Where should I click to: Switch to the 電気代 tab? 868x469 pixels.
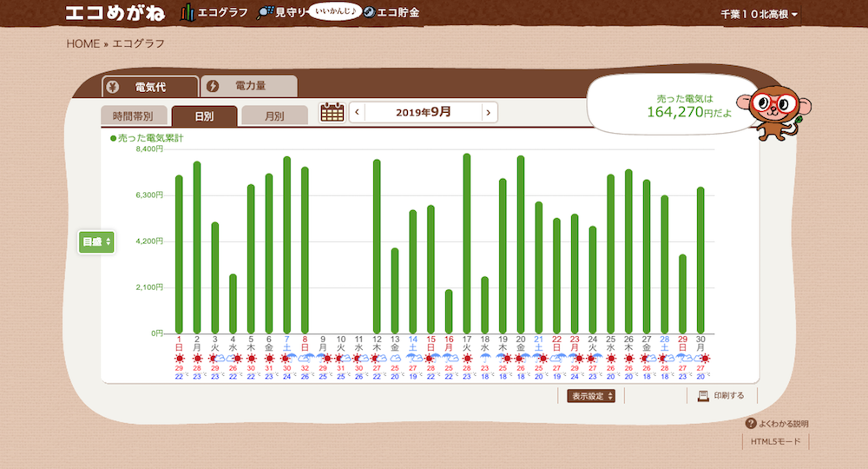(x=150, y=87)
